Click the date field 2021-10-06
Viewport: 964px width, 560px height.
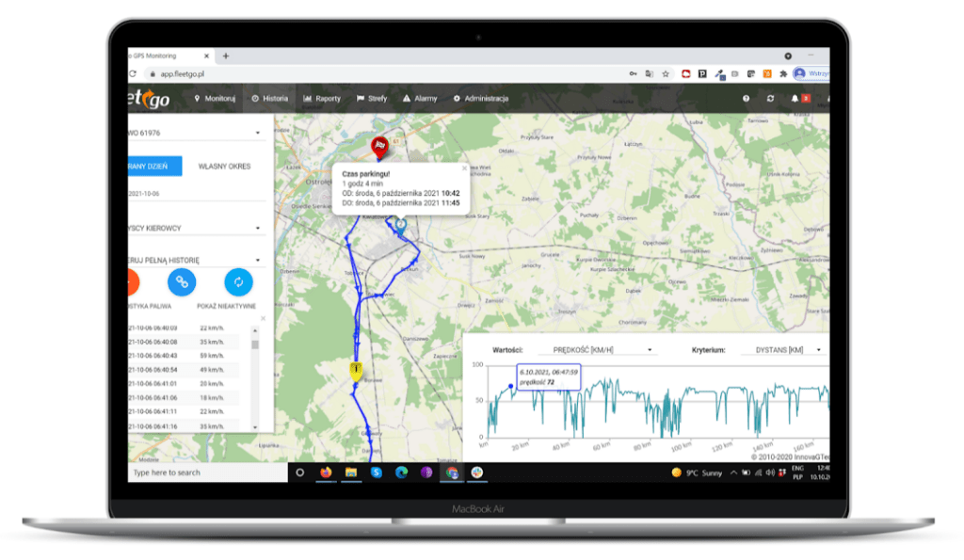point(196,194)
